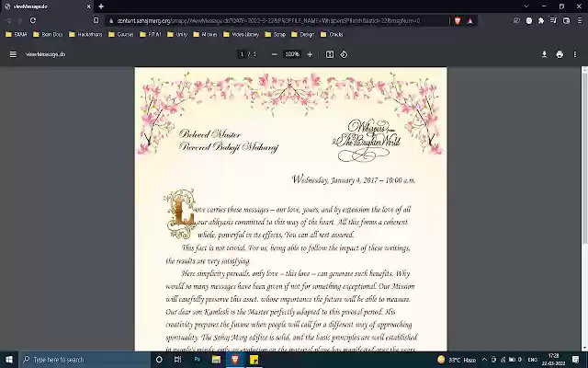
Task: Open Cortana circle icon on taskbar
Action: pos(159,360)
